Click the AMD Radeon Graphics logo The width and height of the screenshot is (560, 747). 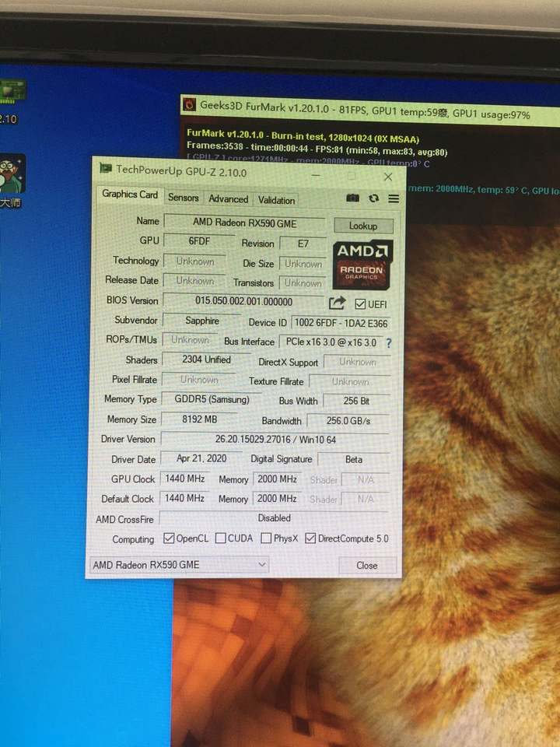362,265
